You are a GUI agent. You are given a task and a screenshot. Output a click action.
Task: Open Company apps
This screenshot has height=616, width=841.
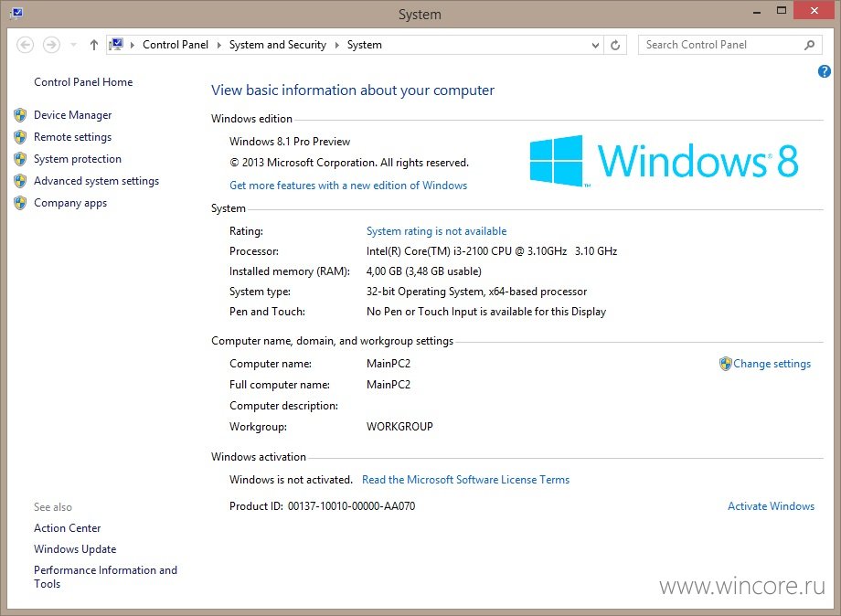coord(70,203)
